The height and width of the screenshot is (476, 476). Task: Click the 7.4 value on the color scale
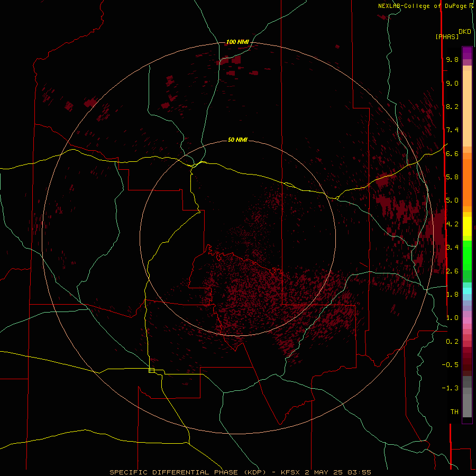click(452, 130)
